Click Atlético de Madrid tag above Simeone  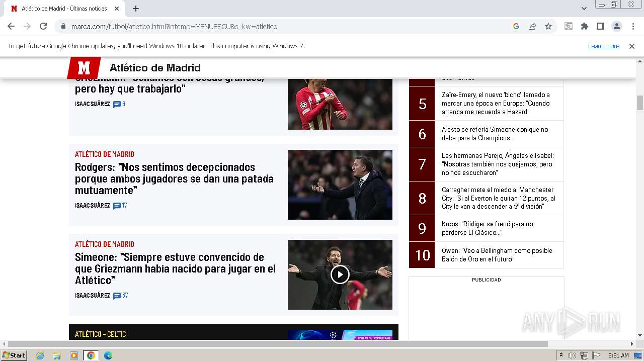pos(105,244)
